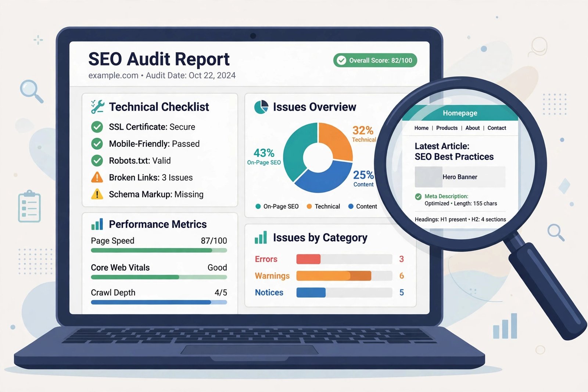Click the SSL Certificate: Secure text
The width and height of the screenshot is (588, 392).
(152, 127)
